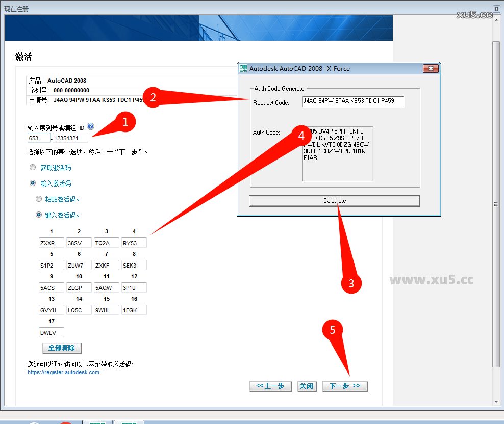Click the small icon on the 现在注册 title bar

coord(495,8)
